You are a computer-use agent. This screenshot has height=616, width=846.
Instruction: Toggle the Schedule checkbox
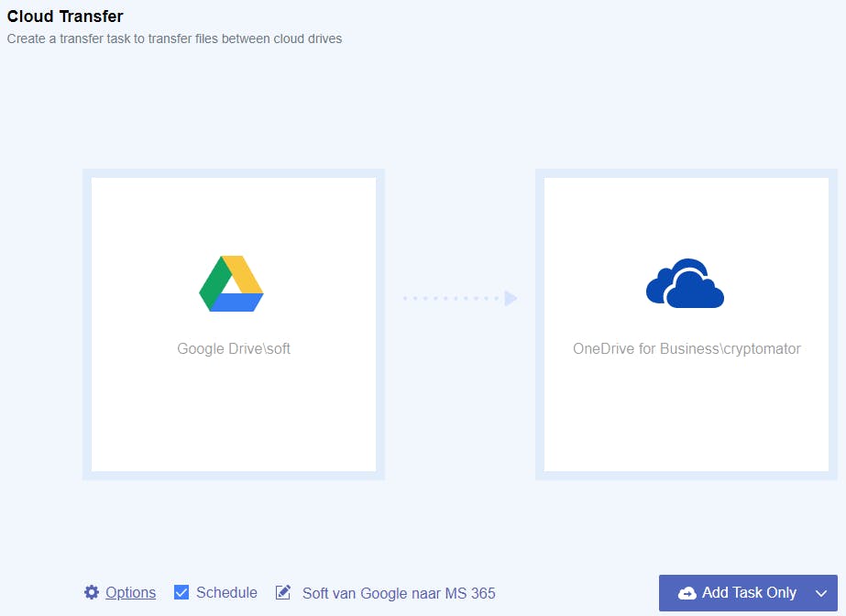point(181,592)
